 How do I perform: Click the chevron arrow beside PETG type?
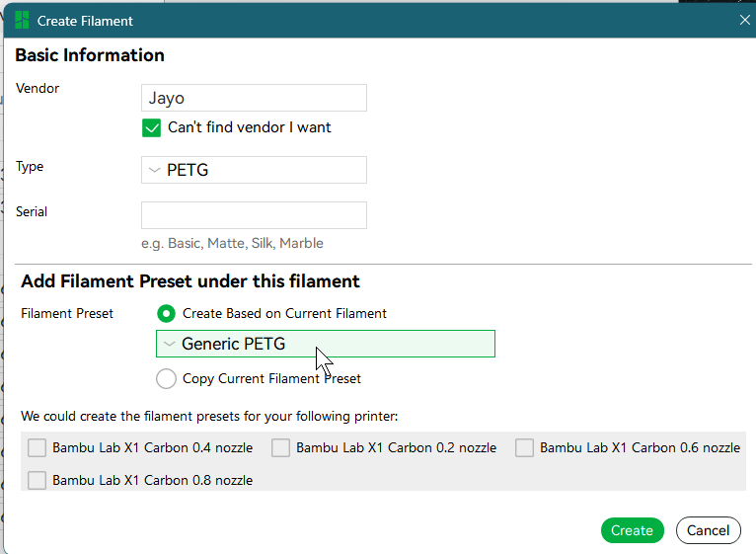click(x=154, y=170)
